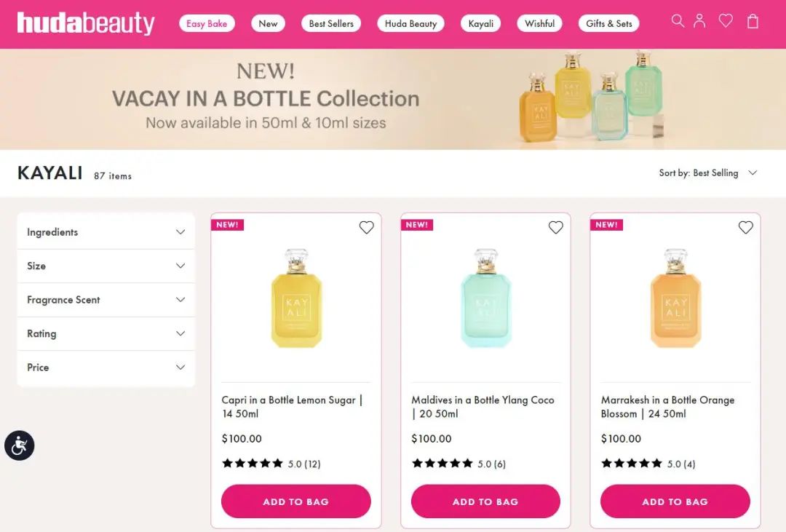The height and width of the screenshot is (532, 786).
Task: Toggle wishlist heart on Maldives Ylang Coco
Action: tap(556, 228)
